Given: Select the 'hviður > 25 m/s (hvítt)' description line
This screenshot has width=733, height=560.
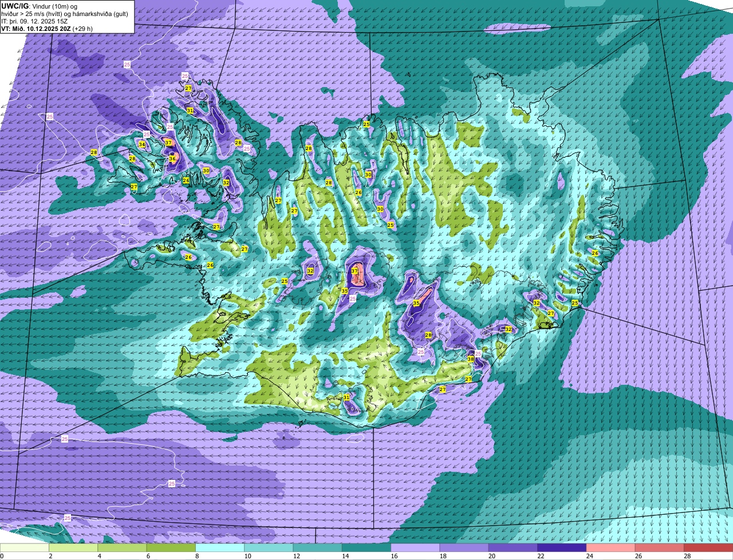Looking at the screenshot, I should 65,14.
